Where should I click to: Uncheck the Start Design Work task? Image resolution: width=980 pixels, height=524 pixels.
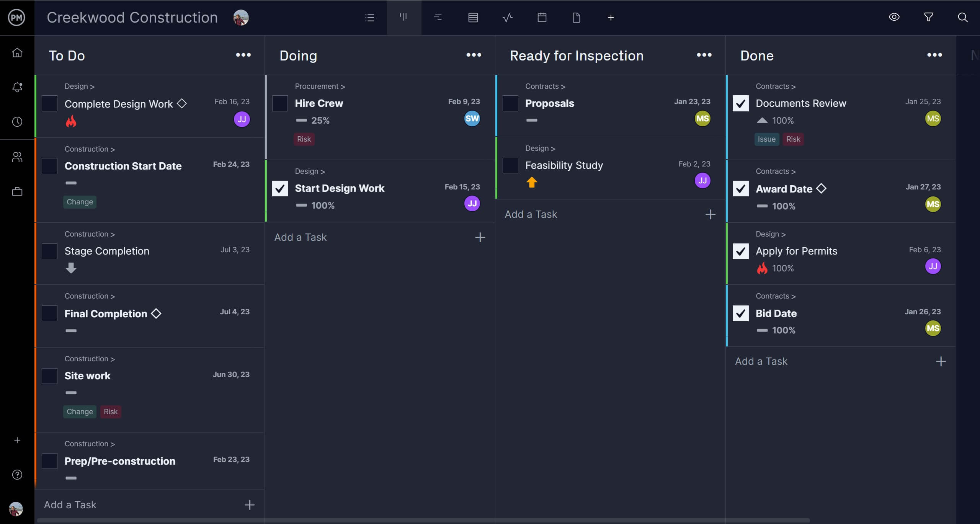279,188
